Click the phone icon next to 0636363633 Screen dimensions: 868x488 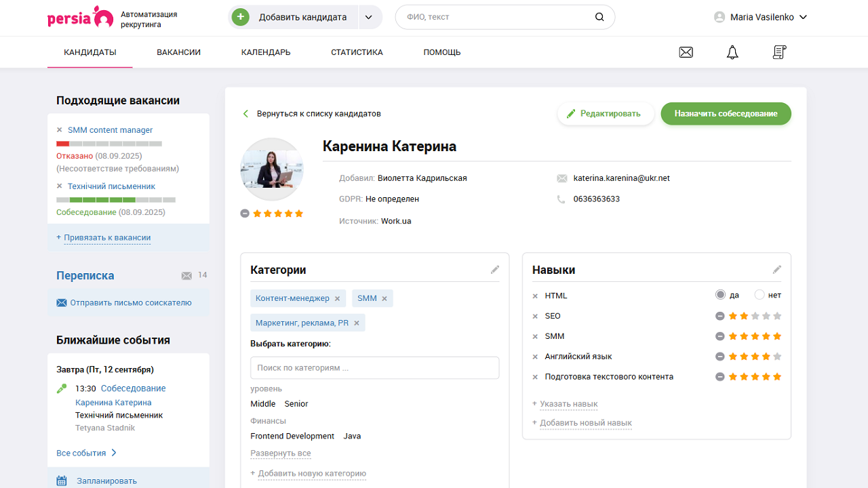click(562, 199)
